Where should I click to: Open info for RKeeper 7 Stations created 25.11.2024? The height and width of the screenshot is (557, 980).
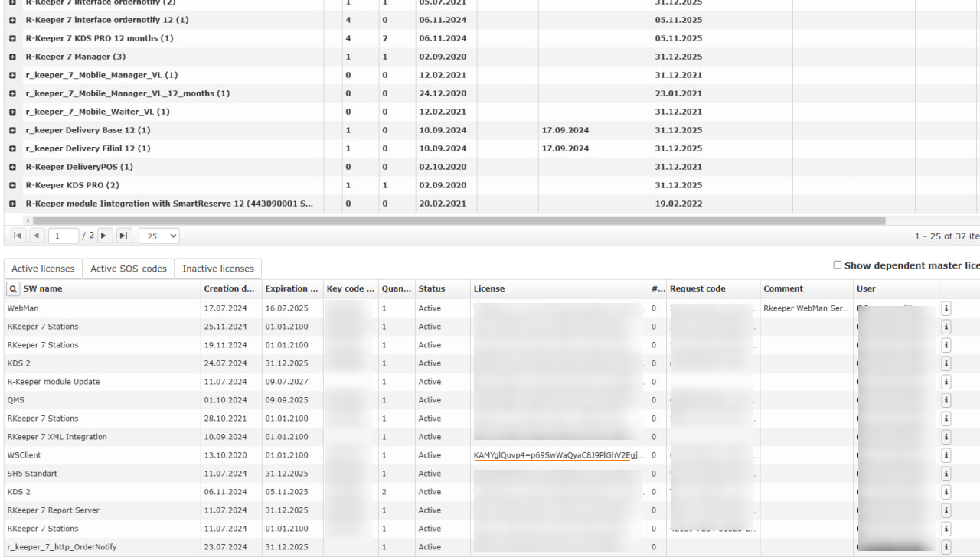[x=946, y=327]
